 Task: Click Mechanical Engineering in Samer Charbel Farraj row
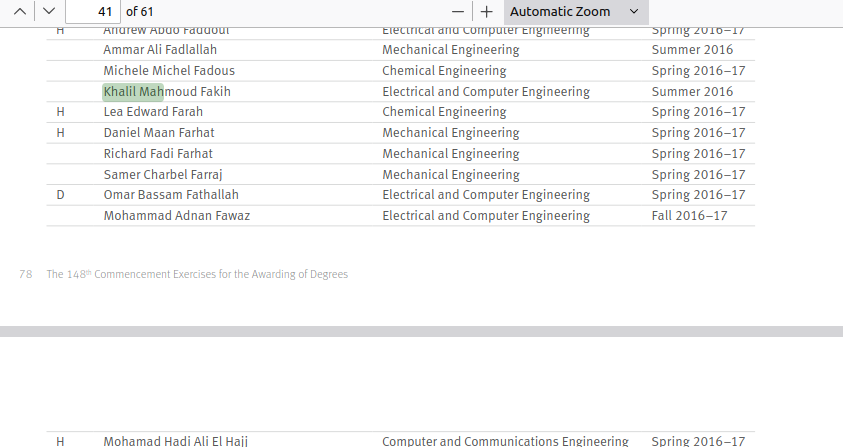pos(451,175)
